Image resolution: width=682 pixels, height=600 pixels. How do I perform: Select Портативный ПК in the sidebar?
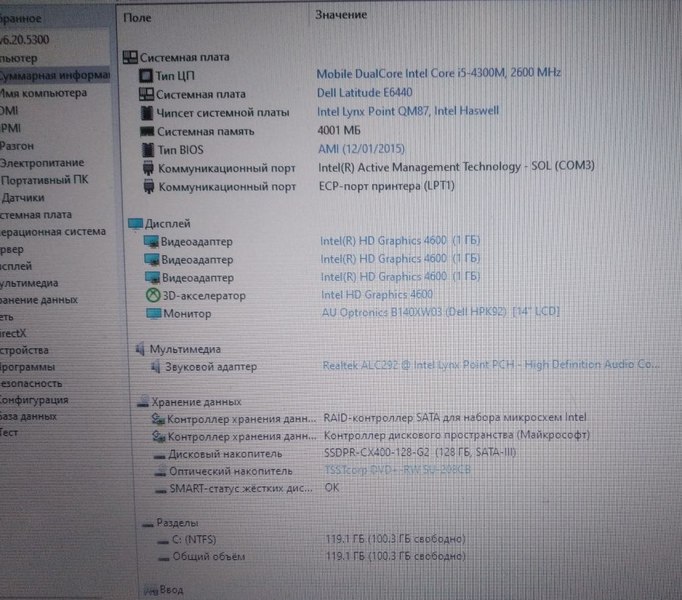(x=44, y=179)
